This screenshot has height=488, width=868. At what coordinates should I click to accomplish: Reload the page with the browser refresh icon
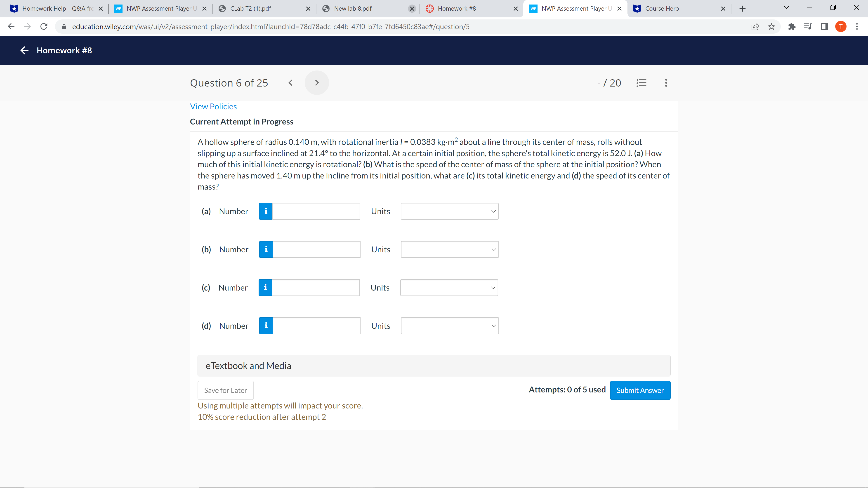tap(44, 27)
